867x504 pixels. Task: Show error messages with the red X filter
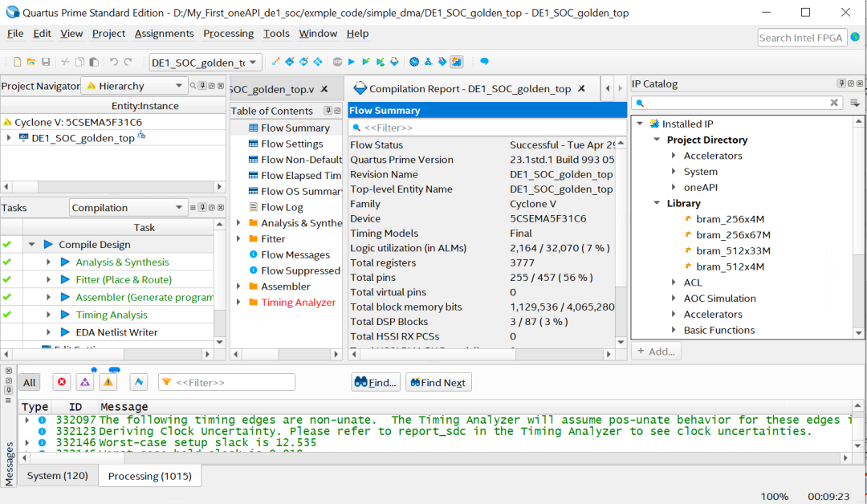62,382
